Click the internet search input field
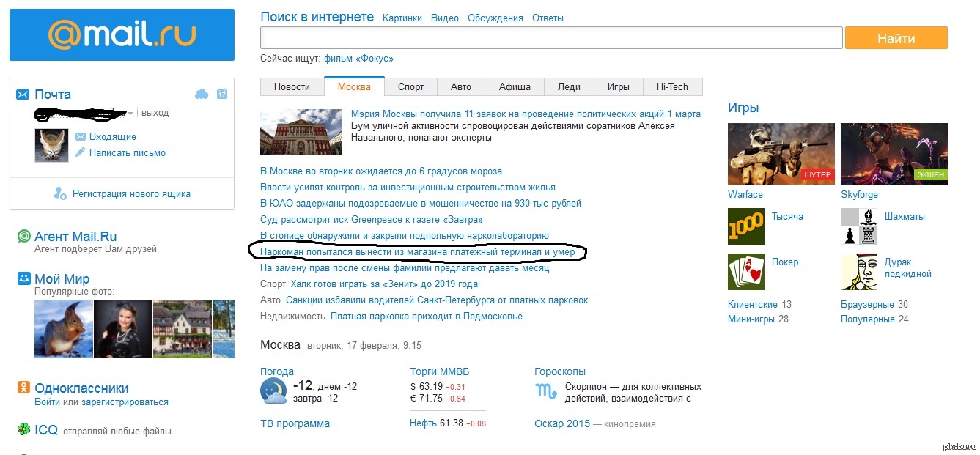Screen dimensions: 980x455 coord(550,38)
